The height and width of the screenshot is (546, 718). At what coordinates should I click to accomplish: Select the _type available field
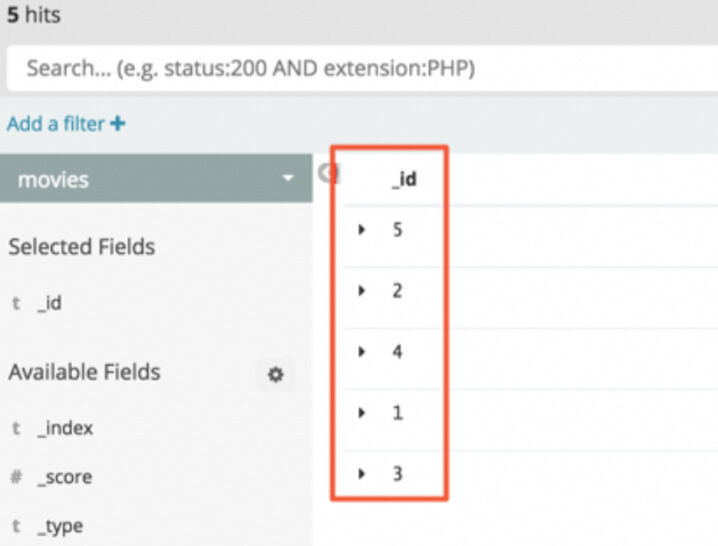(x=61, y=527)
